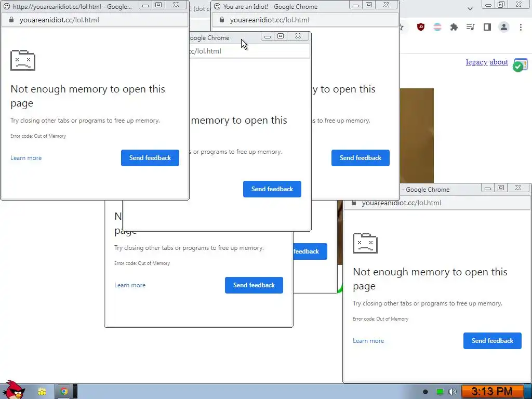Click the green checkmark window icon near about
Viewport: 532px width, 399px height.
(x=520, y=65)
